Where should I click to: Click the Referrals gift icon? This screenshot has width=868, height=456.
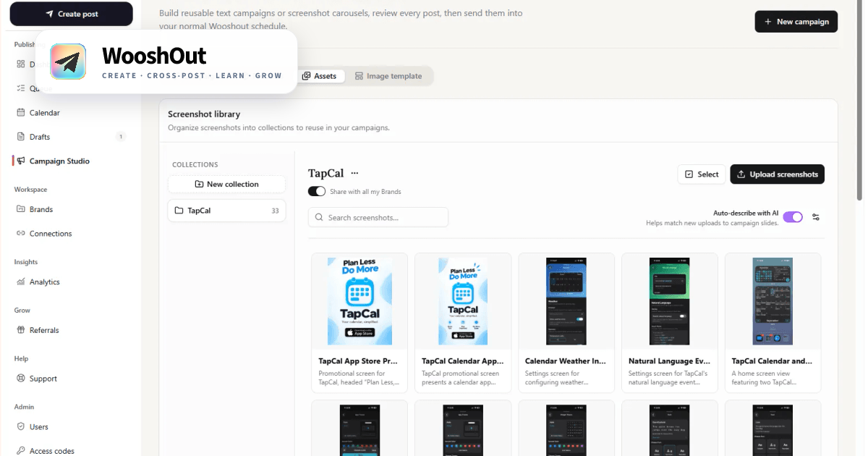click(21, 330)
